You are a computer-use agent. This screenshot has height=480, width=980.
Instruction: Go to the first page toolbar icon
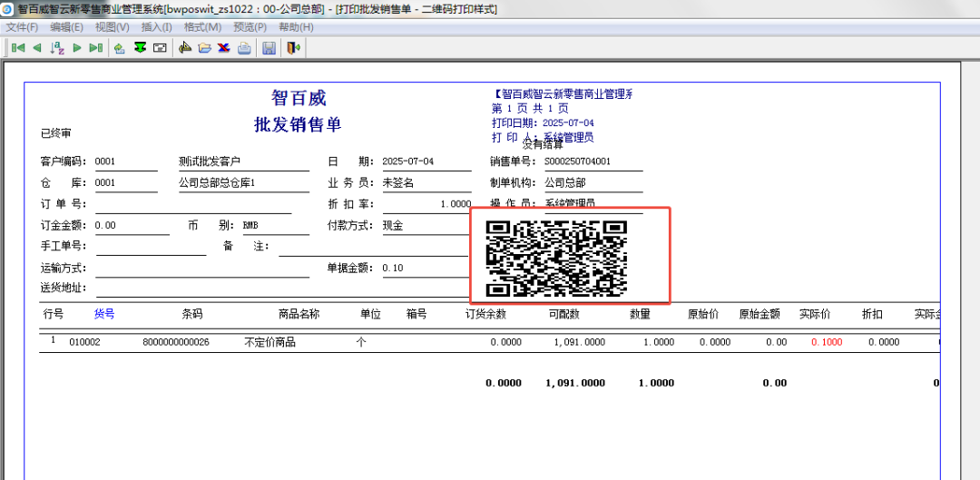pyautogui.click(x=18, y=47)
